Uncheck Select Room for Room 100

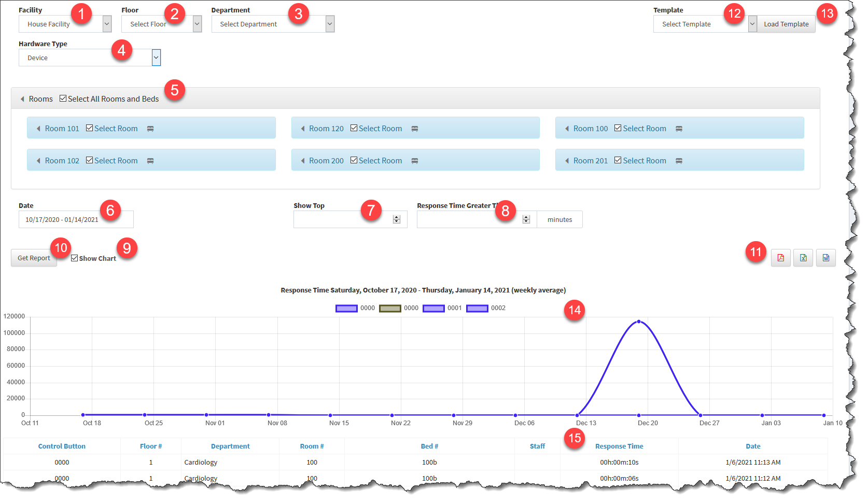tap(618, 128)
